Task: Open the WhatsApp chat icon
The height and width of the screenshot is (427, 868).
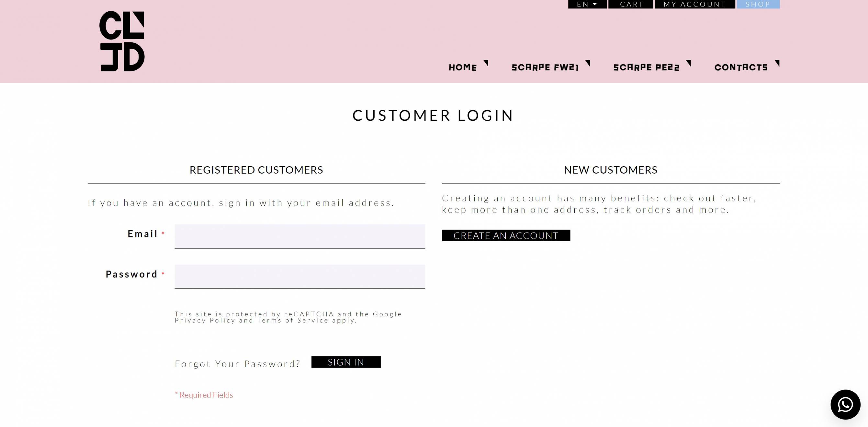Action: (x=845, y=404)
